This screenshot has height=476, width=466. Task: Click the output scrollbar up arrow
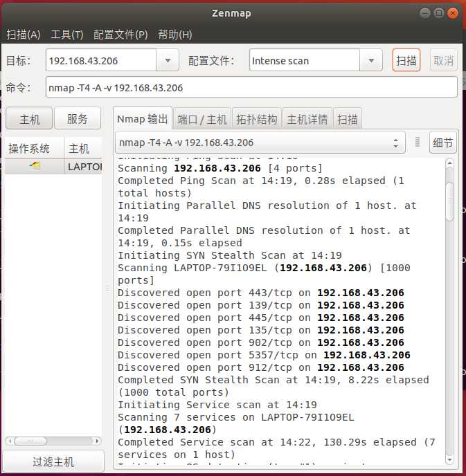450,163
